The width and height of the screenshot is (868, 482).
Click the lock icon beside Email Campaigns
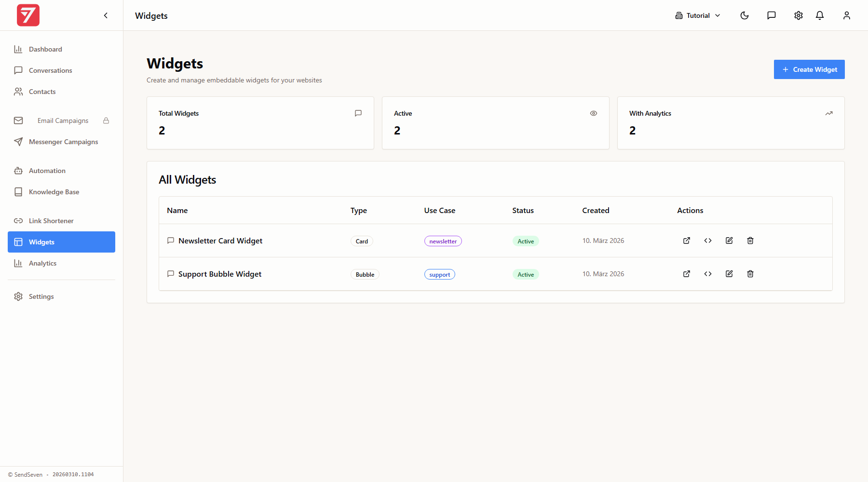[x=106, y=120]
